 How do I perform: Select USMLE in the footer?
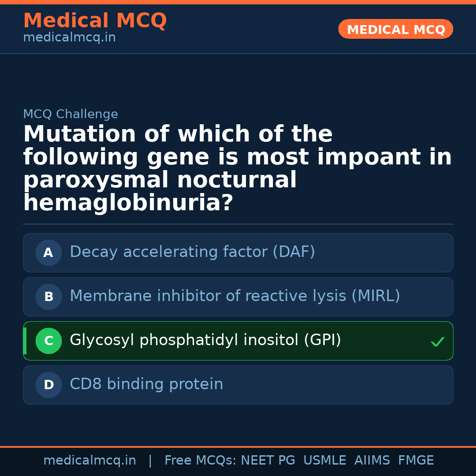pyautogui.click(x=324, y=461)
